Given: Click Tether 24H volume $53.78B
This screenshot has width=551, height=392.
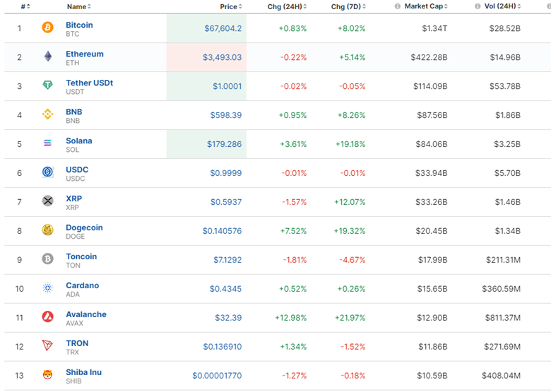Looking at the screenshot, I should point(505,86).
